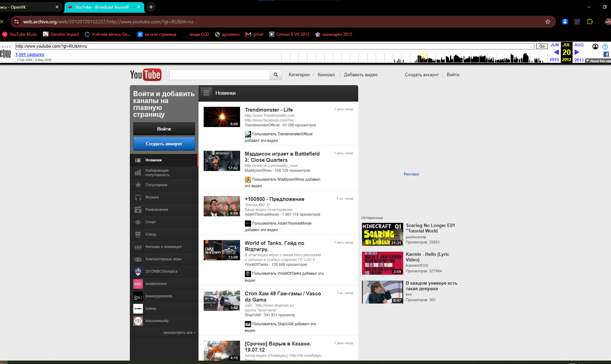Open Категории in top navigation
611x364 pixels.
pos(299,75)
